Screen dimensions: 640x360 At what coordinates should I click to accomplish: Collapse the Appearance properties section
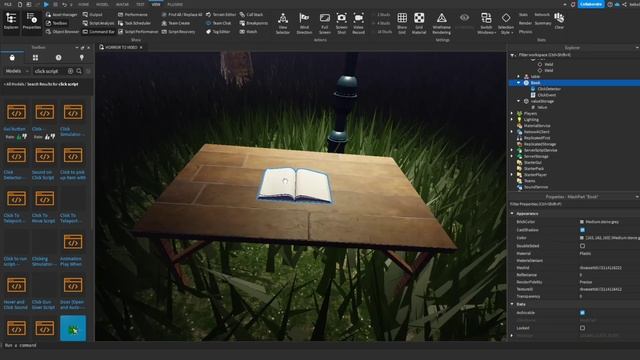point(512,213)
